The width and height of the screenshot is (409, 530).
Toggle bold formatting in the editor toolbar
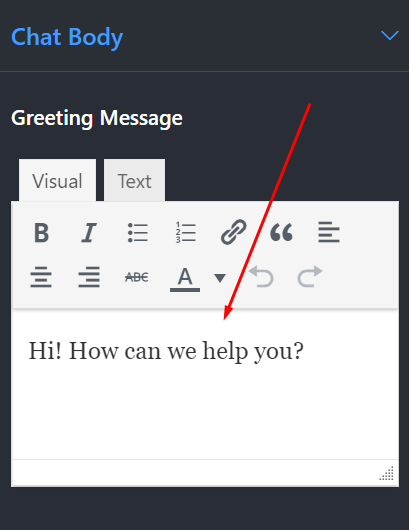click(42, 233)
